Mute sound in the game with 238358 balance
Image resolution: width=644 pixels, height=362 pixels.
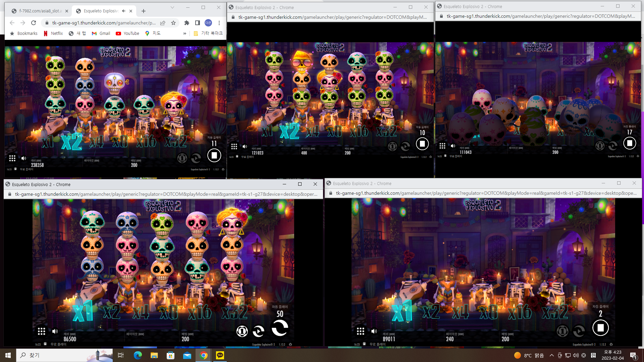[x=24, y=158]
